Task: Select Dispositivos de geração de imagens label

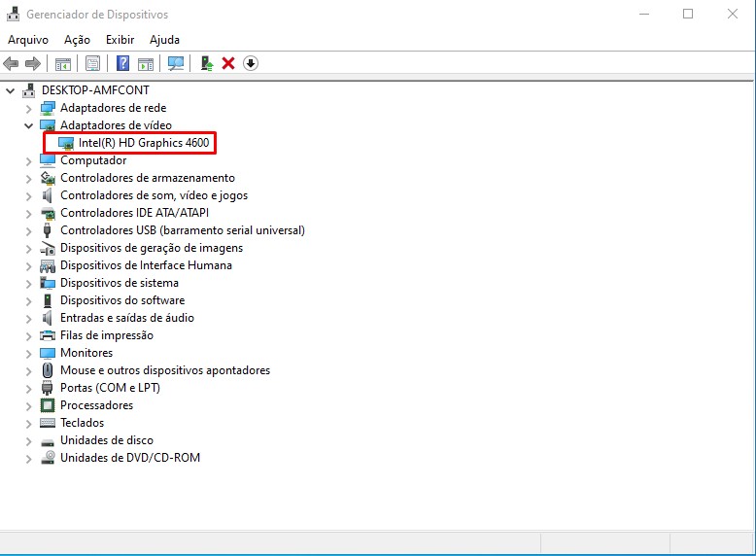Action: tap(152, 248)
